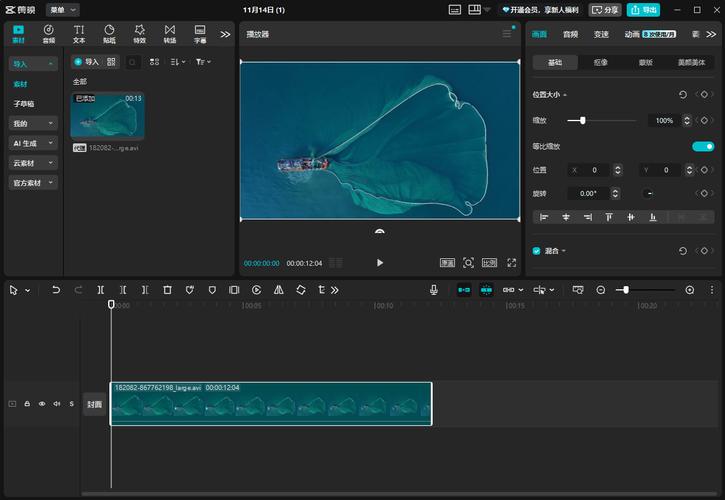
Task: Open the 菜单 dropdown in title bar
Action: pyautogui.click(x=62, y=9)
